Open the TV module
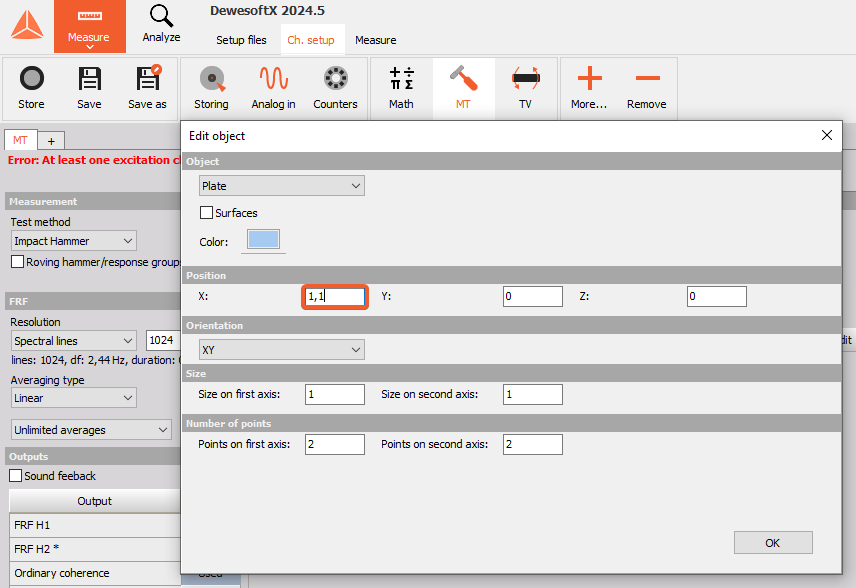Viewport: 856px width, 588px height. (x=525, y=88)
